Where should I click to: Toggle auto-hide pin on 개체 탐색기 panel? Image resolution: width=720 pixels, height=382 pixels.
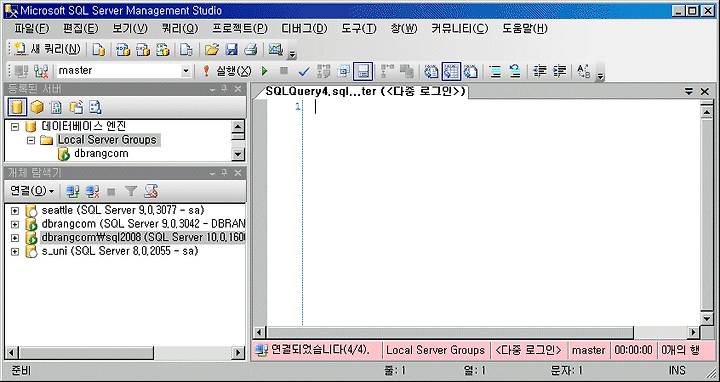225,173
